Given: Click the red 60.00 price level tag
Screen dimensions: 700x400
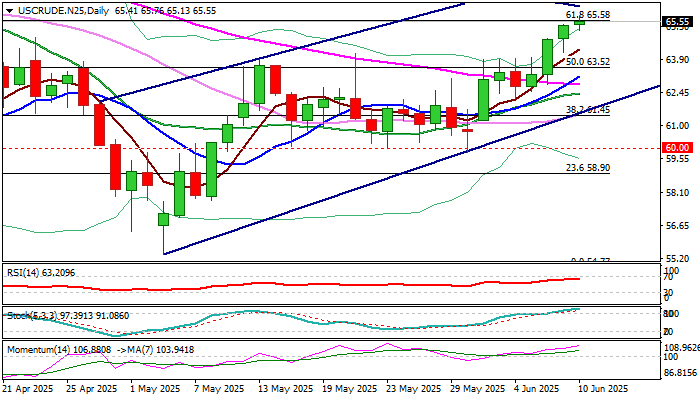Looking at the screenshot, I should pyautogui.click(x=678, y=147).
